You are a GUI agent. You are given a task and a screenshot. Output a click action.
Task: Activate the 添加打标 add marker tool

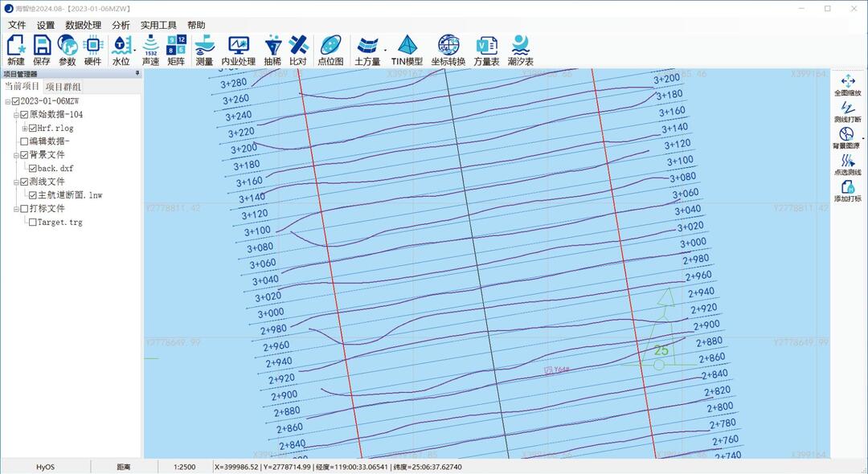847,191
